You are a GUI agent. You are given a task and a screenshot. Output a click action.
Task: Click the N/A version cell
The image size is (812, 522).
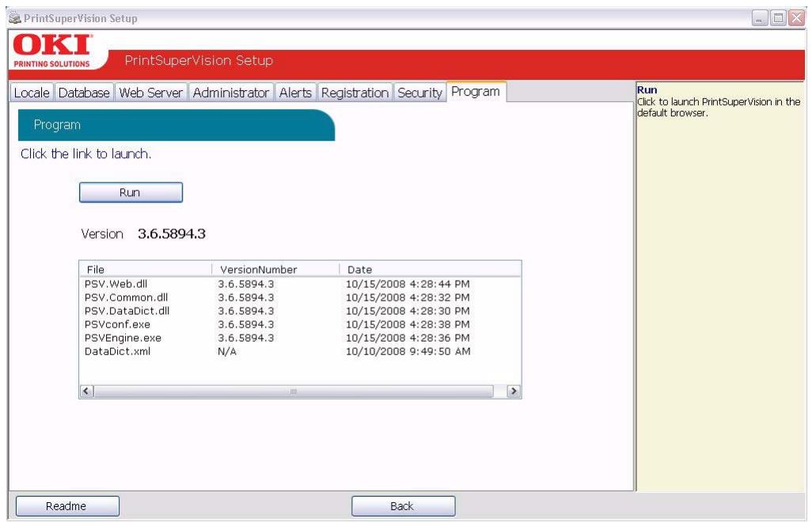[227, 351]
